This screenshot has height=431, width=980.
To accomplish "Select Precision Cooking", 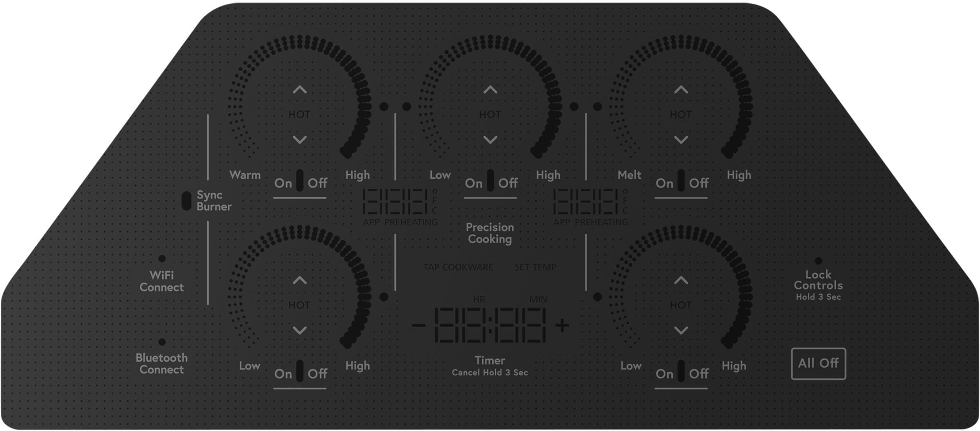I will pyautogui.click(x=490, y=233).
